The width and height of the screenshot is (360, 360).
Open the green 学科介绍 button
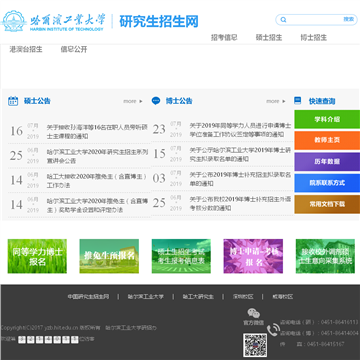(x=327, y=119)
